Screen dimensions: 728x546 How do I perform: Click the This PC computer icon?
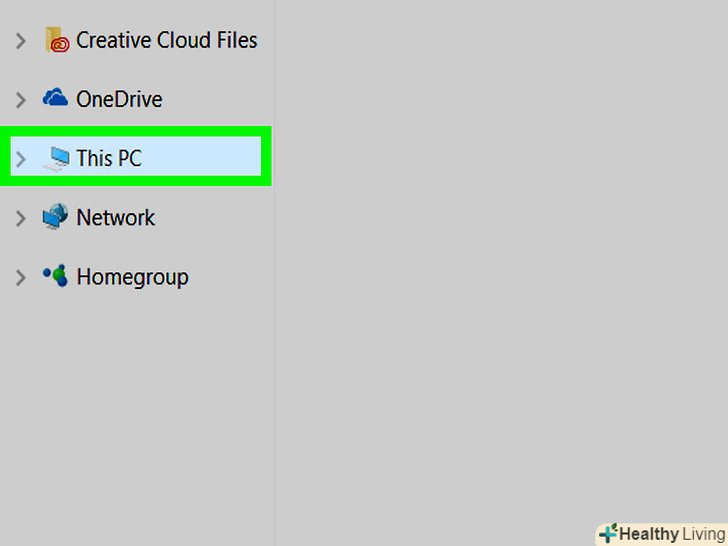click(x=56, y=158)
